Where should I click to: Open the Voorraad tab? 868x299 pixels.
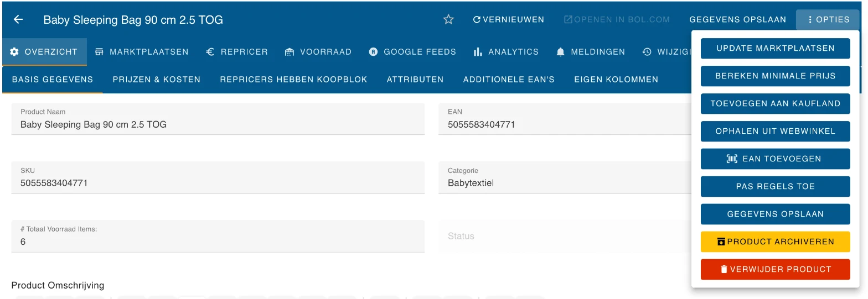coord(318,52)
